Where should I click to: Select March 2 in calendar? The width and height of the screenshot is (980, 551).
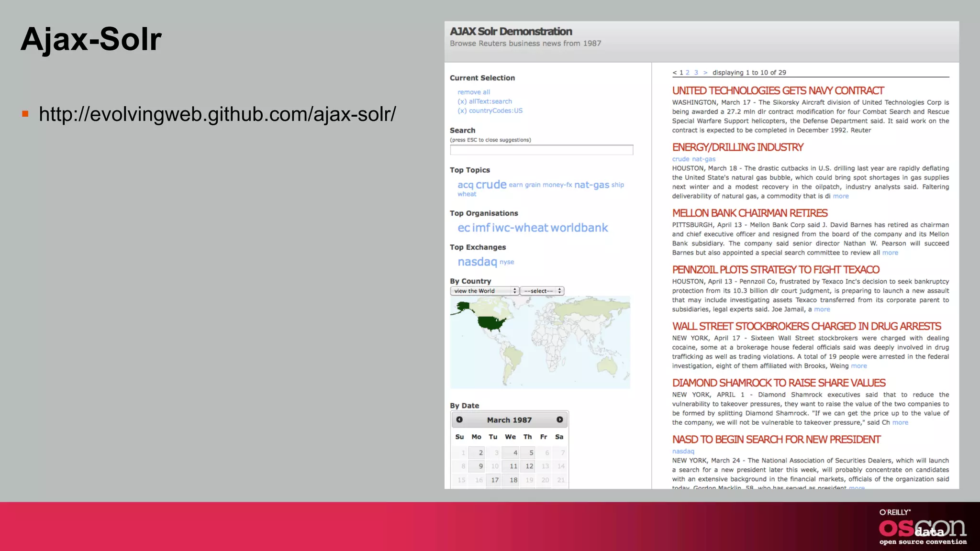477,452
